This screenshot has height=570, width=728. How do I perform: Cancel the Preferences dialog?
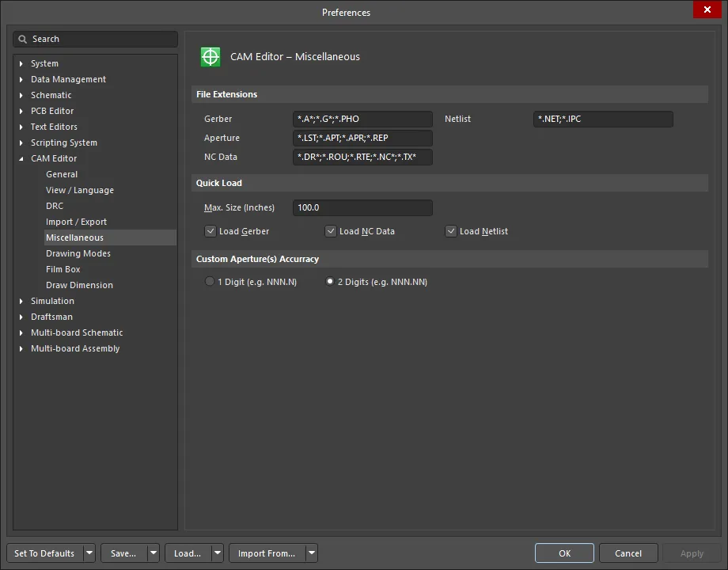(628, 553)
